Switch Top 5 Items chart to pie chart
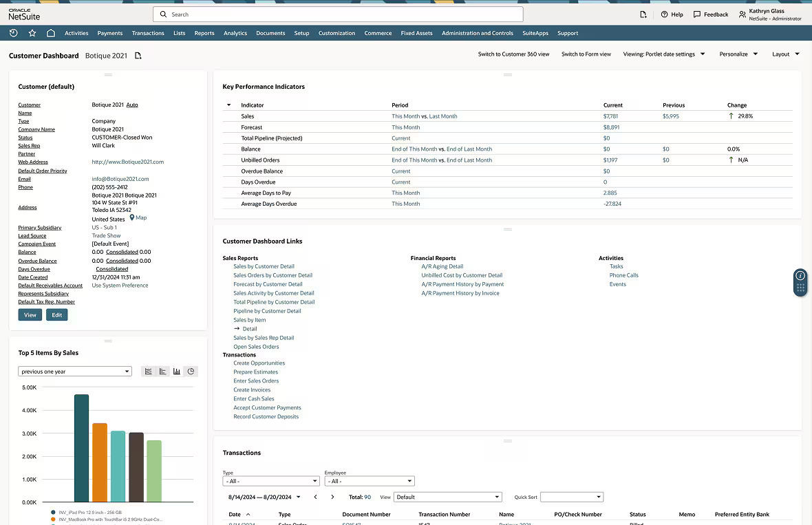 click(x=191, y=372)
